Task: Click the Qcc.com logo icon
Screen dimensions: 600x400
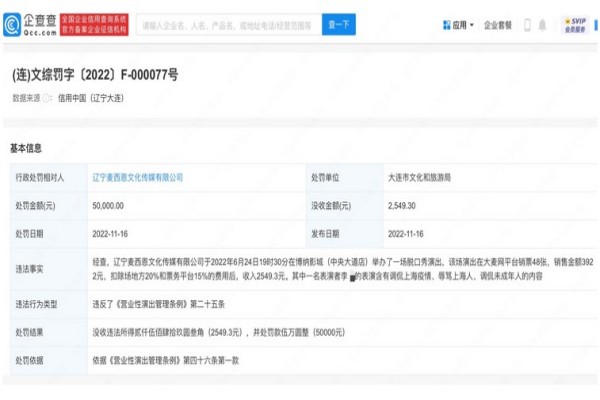Action: coord(12,25)
